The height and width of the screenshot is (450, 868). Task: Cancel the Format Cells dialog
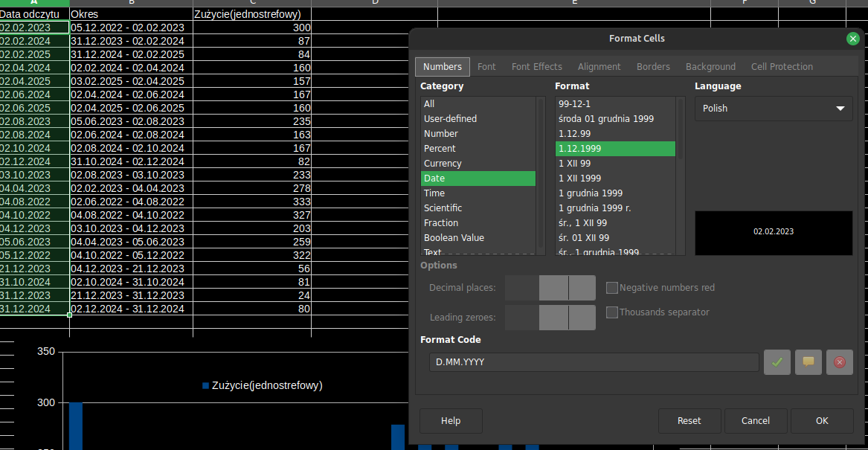pos(756,420)
